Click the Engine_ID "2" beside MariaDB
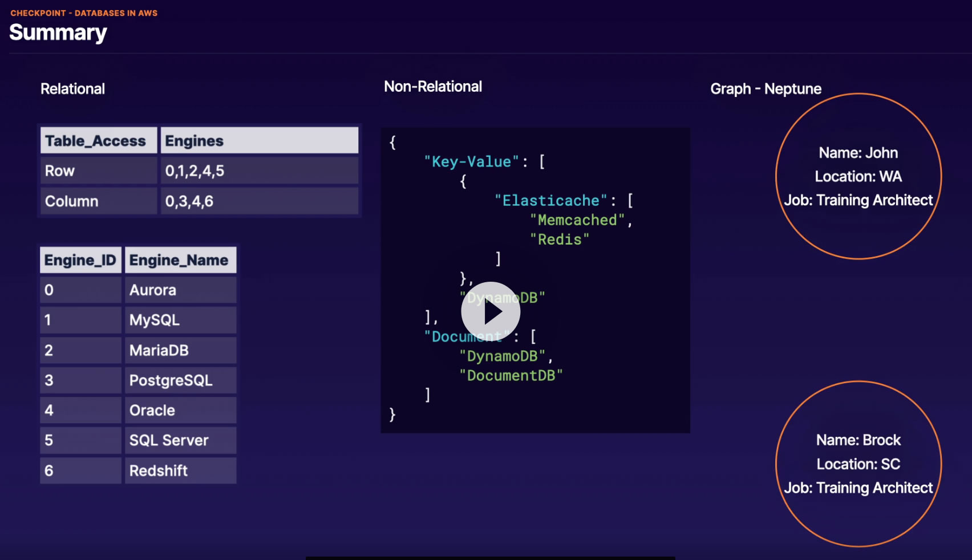Image resolution: width=972 pixels, height=560 pixels. 80,350
